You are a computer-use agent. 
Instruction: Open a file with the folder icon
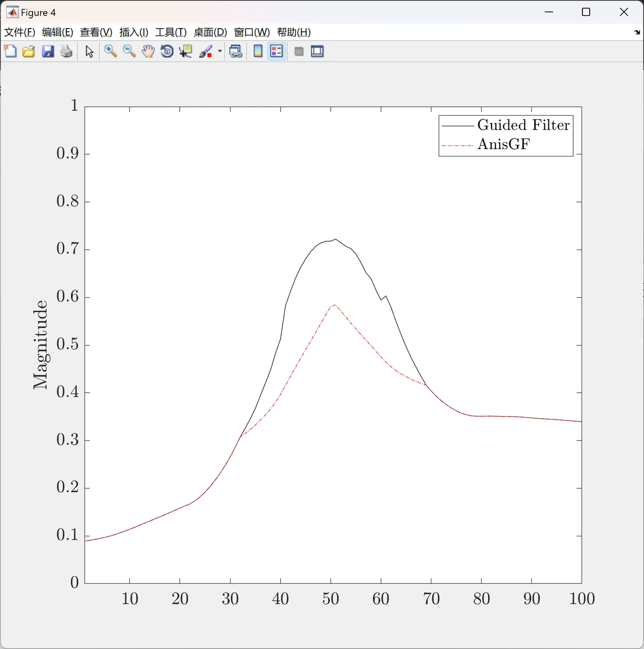(29, 52)
